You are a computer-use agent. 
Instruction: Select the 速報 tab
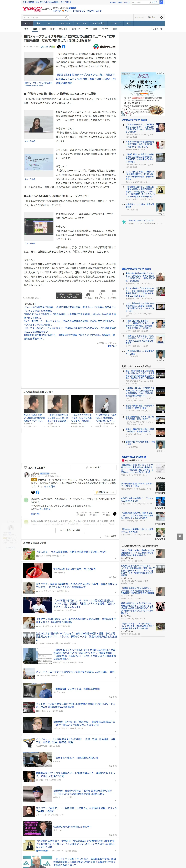point(38,24)
